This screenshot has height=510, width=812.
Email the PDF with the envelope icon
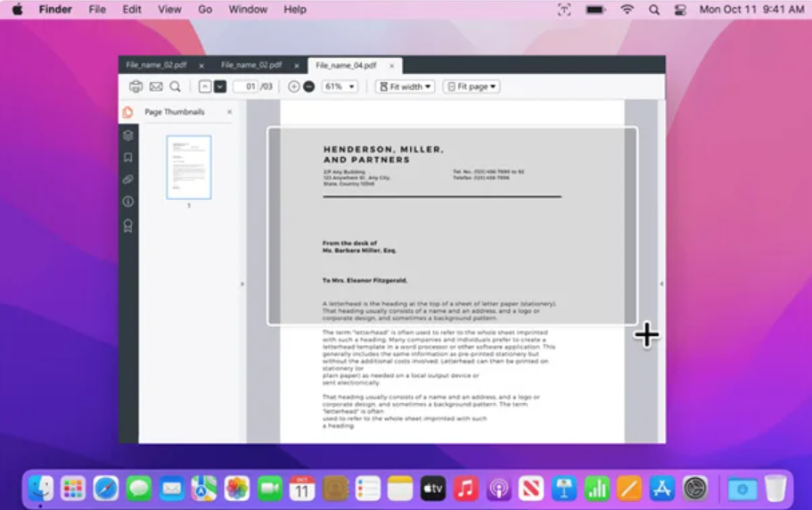point(156,86)
